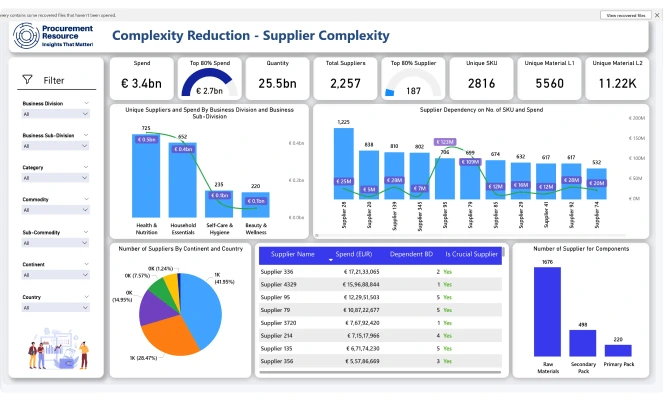This screenshot has width=669, height=401.
Task: Select the Supplier 4329 table row
Action: coord(350,285)
